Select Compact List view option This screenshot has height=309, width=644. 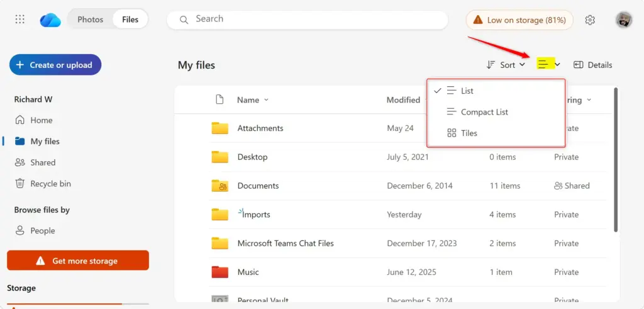click(496, 112)
